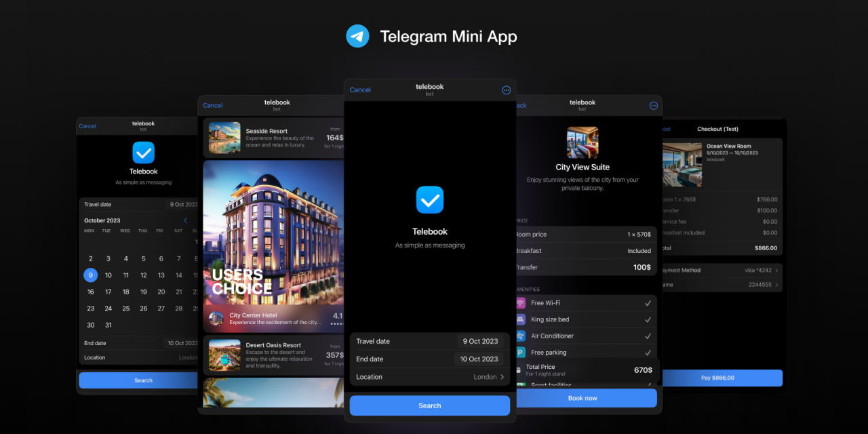
Task: Click the "$100.00" transfer amount in checkout
Action: coord(767,211)
